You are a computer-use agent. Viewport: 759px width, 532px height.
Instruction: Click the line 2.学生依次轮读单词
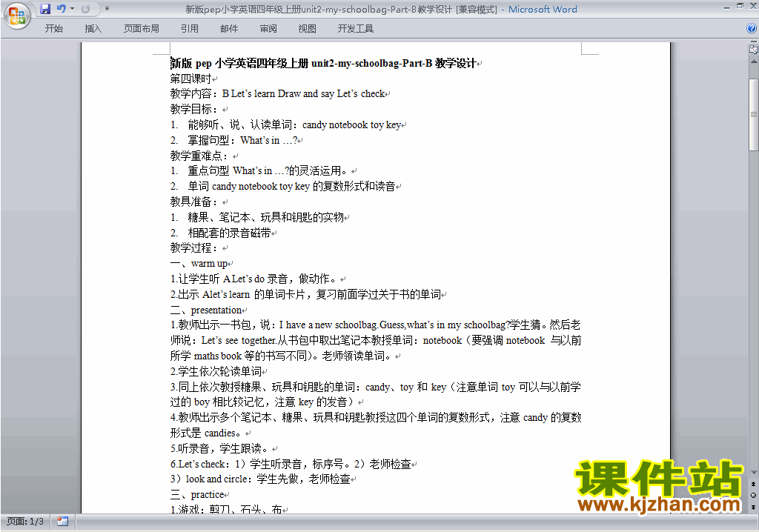[x=216, y=371]
